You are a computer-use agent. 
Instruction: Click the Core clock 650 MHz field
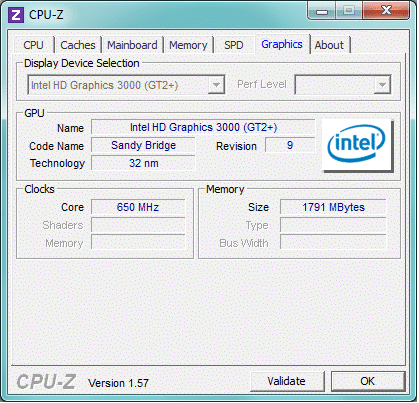click(138, 207)
